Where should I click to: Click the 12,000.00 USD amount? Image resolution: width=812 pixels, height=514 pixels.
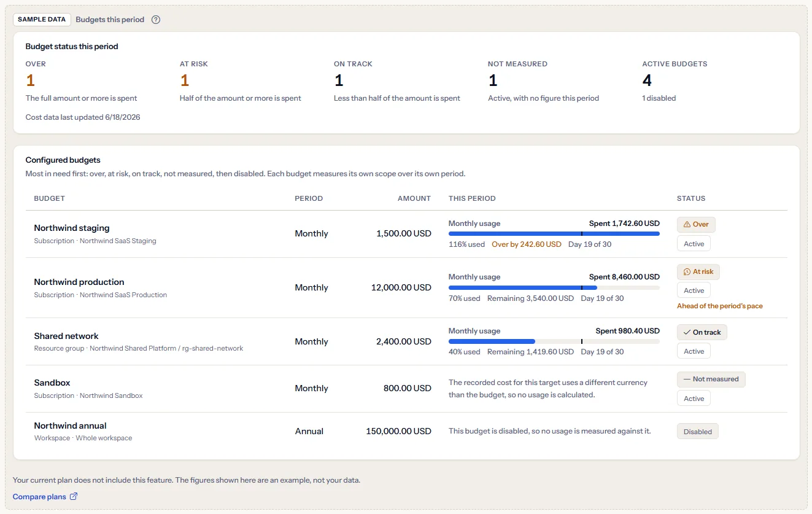pos(401,287)
